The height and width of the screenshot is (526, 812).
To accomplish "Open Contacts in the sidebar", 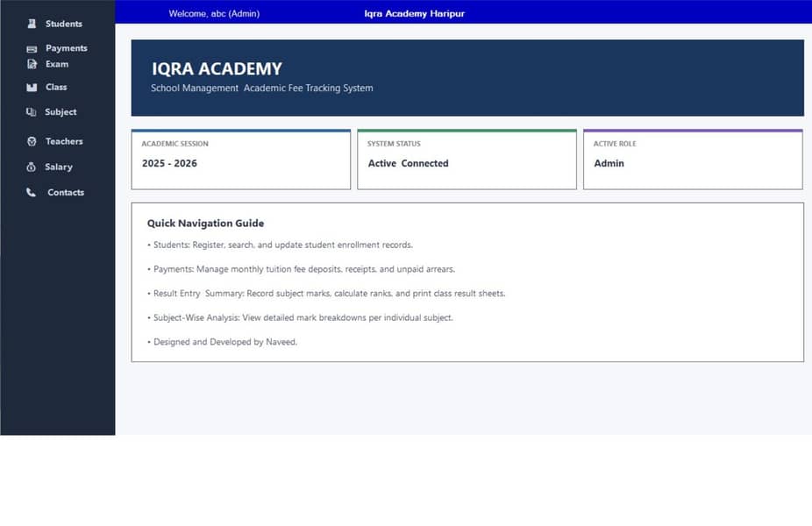I will coord(66,192).
